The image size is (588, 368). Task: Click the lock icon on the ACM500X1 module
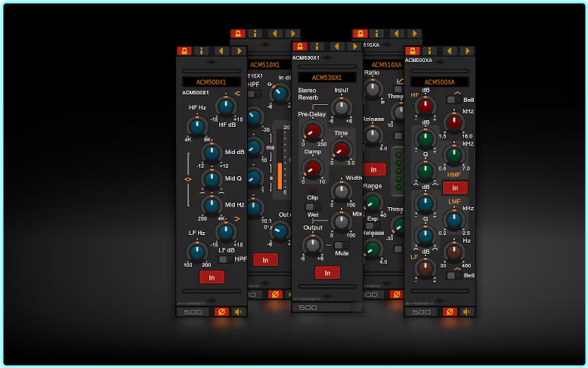[x=184, y=51]
